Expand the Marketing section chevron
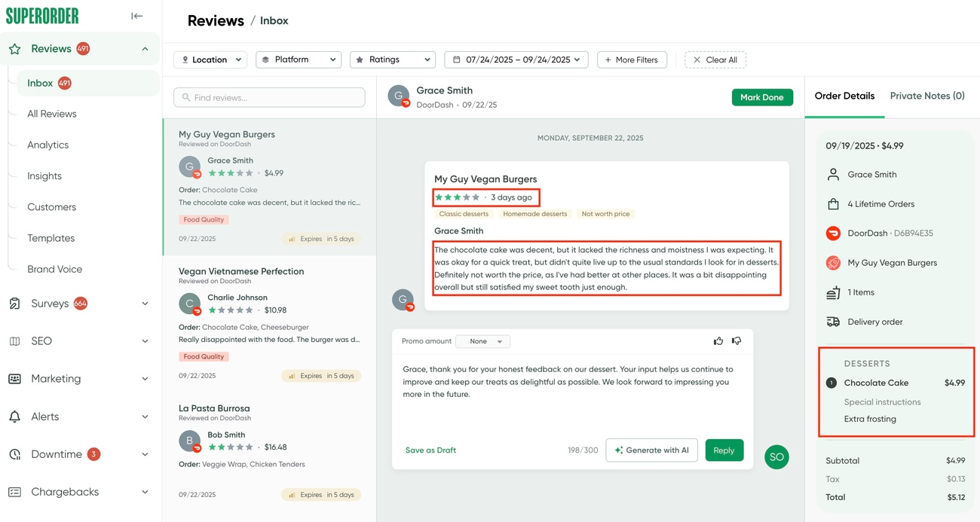The width and height of the screenshot is (980, 522). click(x=145, y=379)
